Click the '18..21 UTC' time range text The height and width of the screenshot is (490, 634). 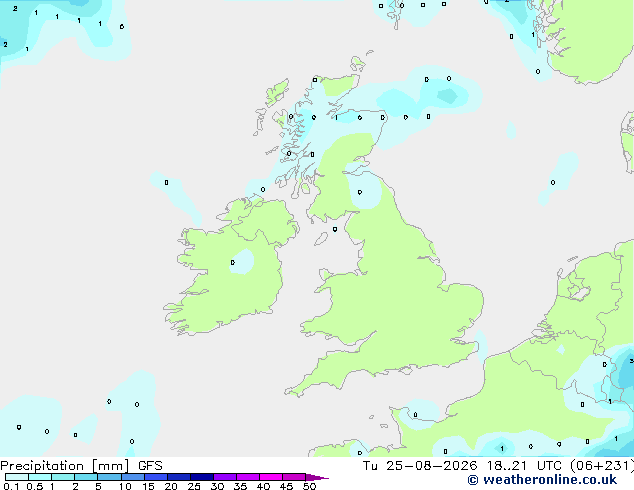pos(526,466)
